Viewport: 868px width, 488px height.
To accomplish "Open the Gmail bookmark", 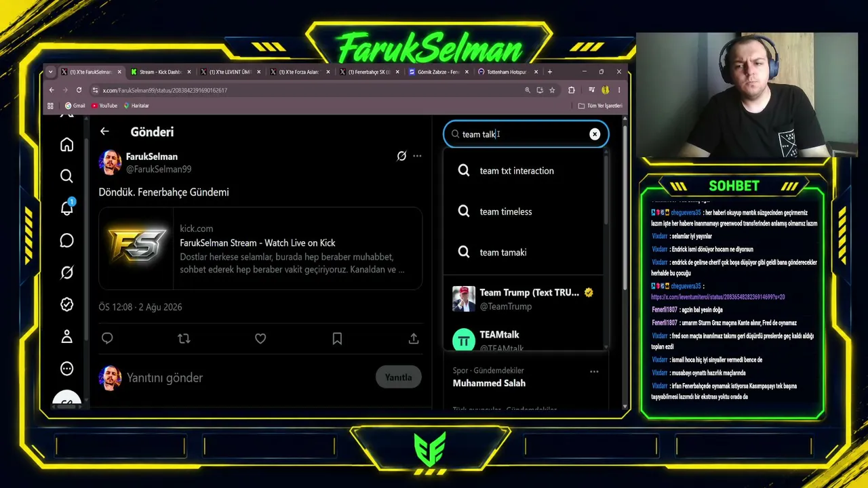I will (x=75, y=106).
